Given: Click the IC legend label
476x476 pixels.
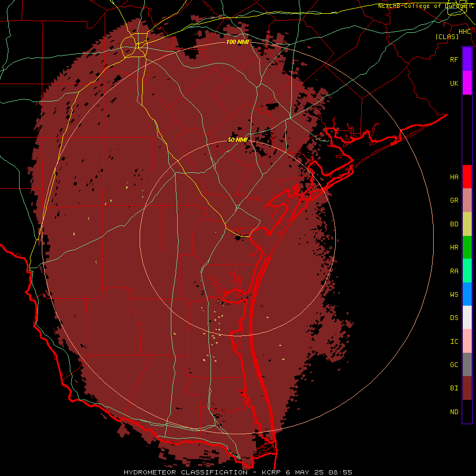Looking at the screenshot, I should (454, 342).
